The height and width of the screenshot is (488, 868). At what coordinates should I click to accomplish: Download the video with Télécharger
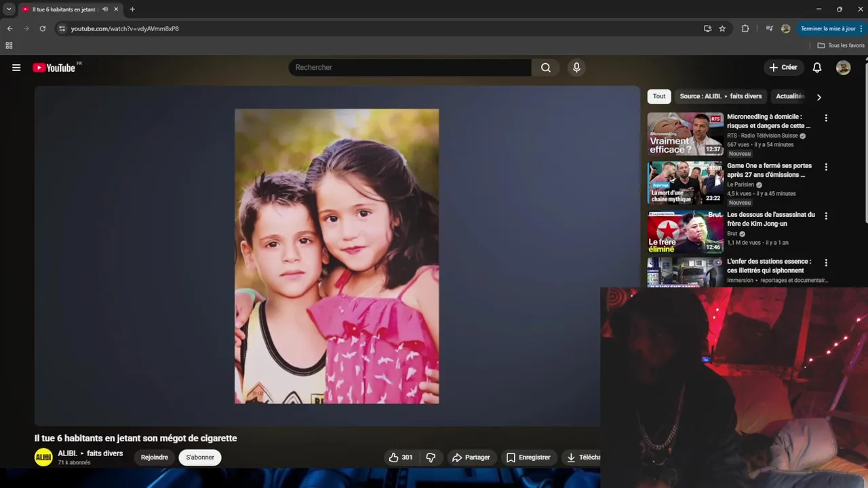point(582,457)
